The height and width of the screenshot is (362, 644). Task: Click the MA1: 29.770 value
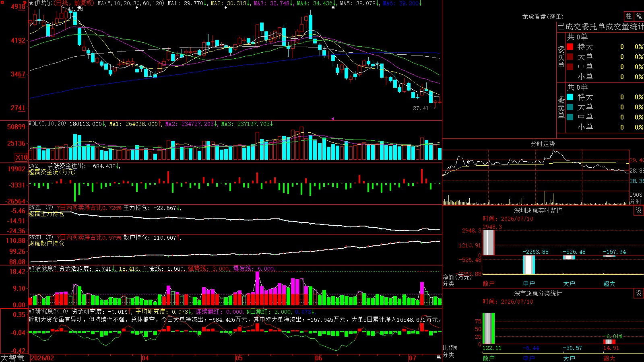tap(187, 3)
